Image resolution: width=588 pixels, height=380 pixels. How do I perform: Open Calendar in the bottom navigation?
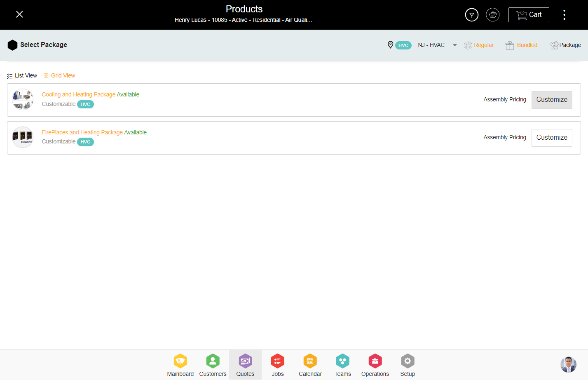(x=310, y=365)
